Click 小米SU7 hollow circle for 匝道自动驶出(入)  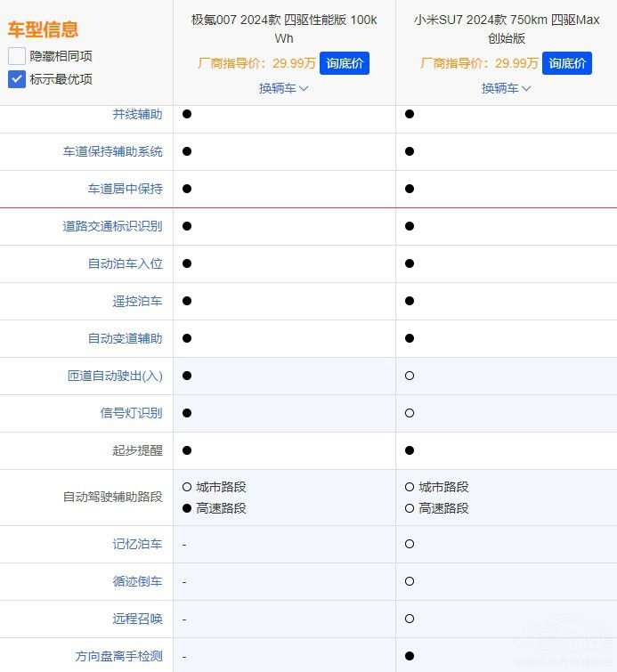point(410,376)
